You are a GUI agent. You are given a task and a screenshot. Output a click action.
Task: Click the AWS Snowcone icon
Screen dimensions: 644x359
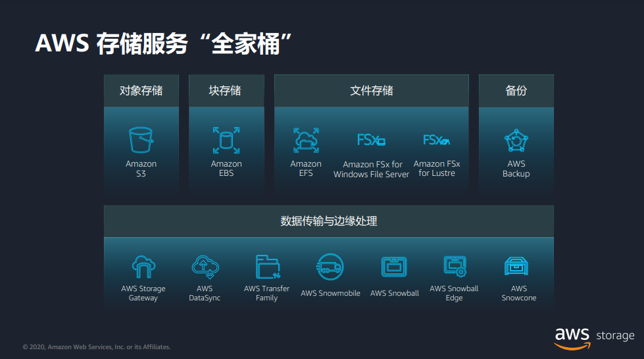(516, 267)
